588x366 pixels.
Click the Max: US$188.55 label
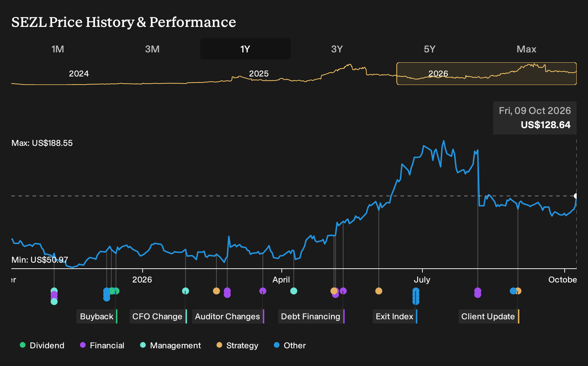pos(42,143)
